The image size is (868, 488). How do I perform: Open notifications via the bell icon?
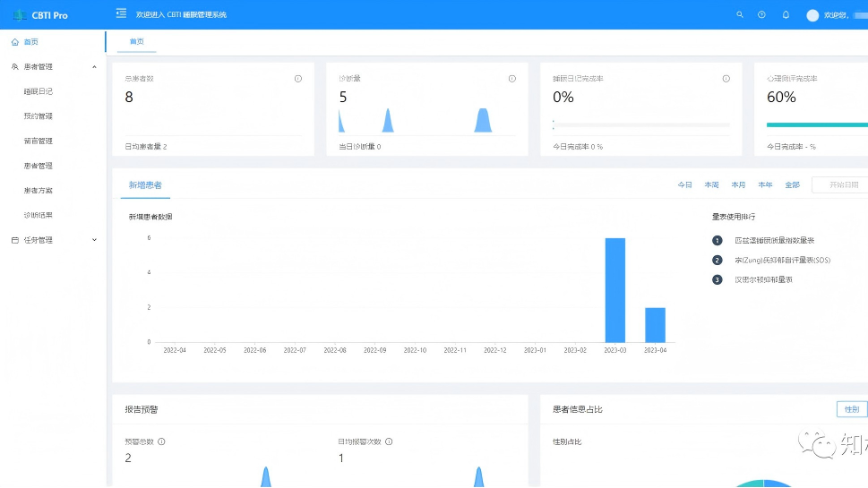click(x=786, y=15)
